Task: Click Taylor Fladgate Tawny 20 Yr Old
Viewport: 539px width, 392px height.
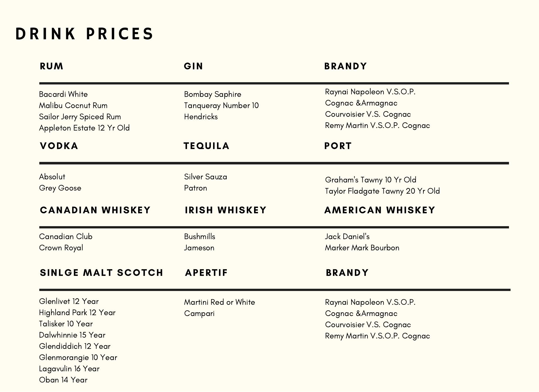Action: coord(382,191)
